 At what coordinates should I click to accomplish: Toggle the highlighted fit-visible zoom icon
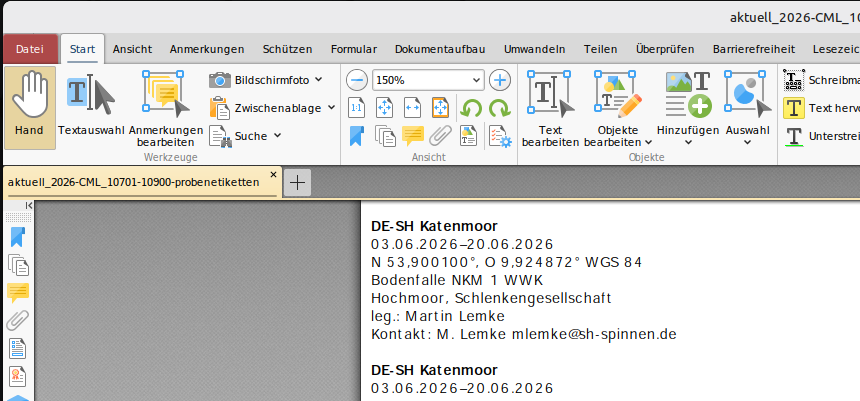440,108
